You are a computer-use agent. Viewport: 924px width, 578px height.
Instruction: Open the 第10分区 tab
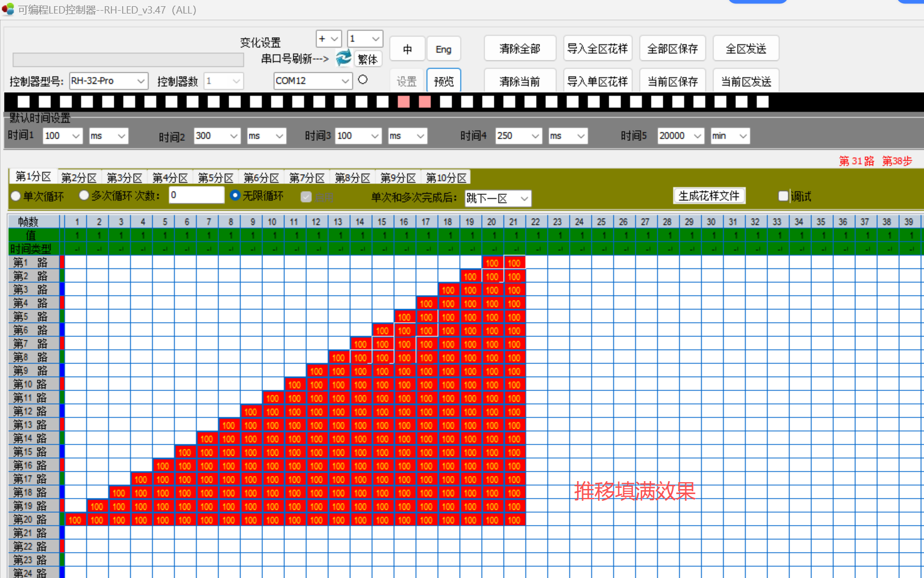point(445,177)
